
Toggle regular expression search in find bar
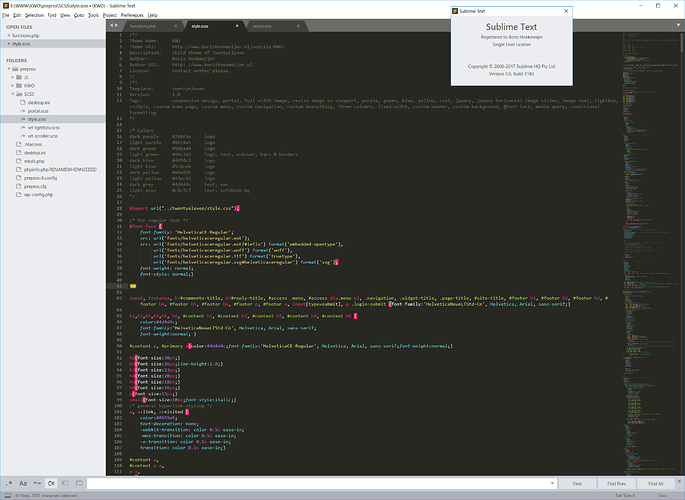(x=9, y=483)
